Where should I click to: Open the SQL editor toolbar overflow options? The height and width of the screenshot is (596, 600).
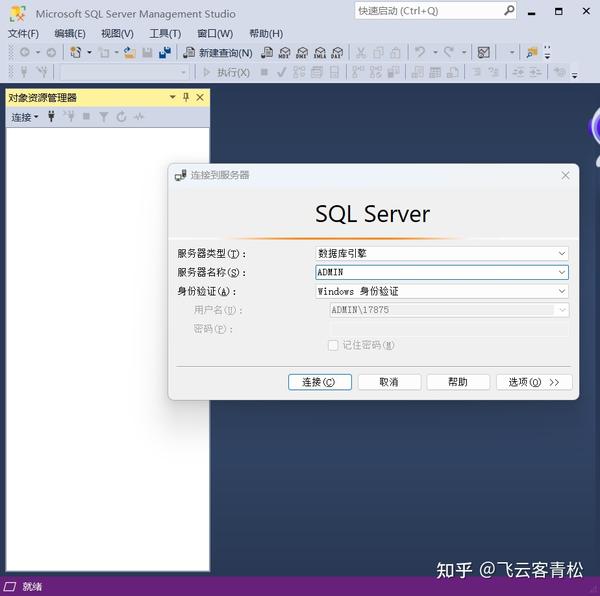pos(574,75)
